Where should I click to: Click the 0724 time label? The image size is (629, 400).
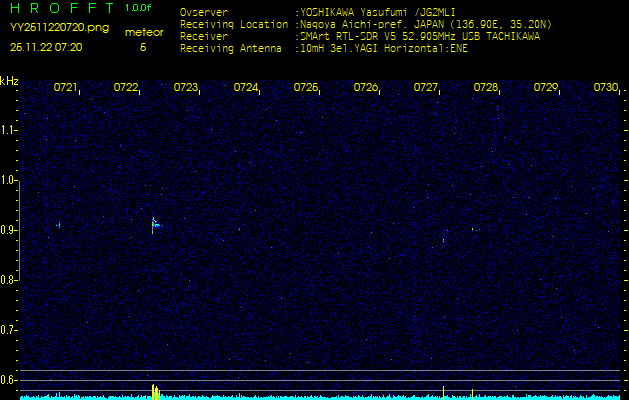pyautogui.click(x=245, y=88)
